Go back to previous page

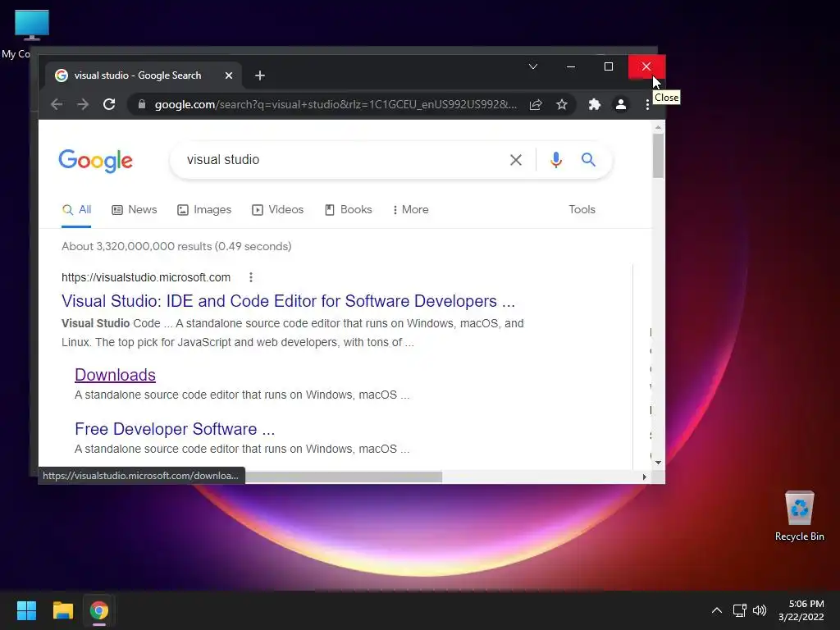click(x=57, y=104)
